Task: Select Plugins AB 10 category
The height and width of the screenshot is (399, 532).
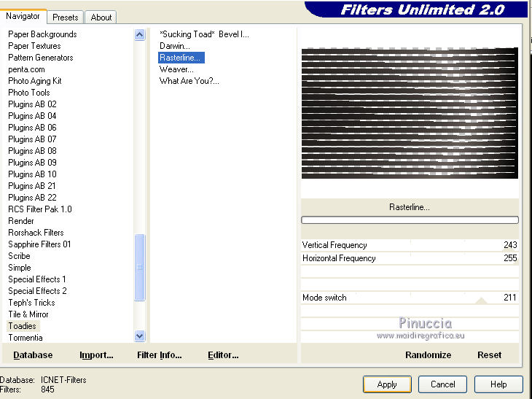Action: [x=32, y=174]
